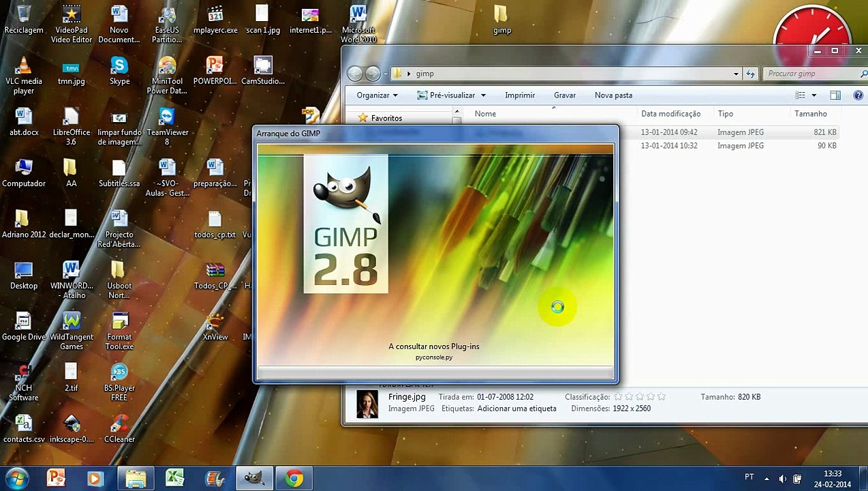Open Explorer help question mark icon
The image size is (868, 491).
coord(858,95)
